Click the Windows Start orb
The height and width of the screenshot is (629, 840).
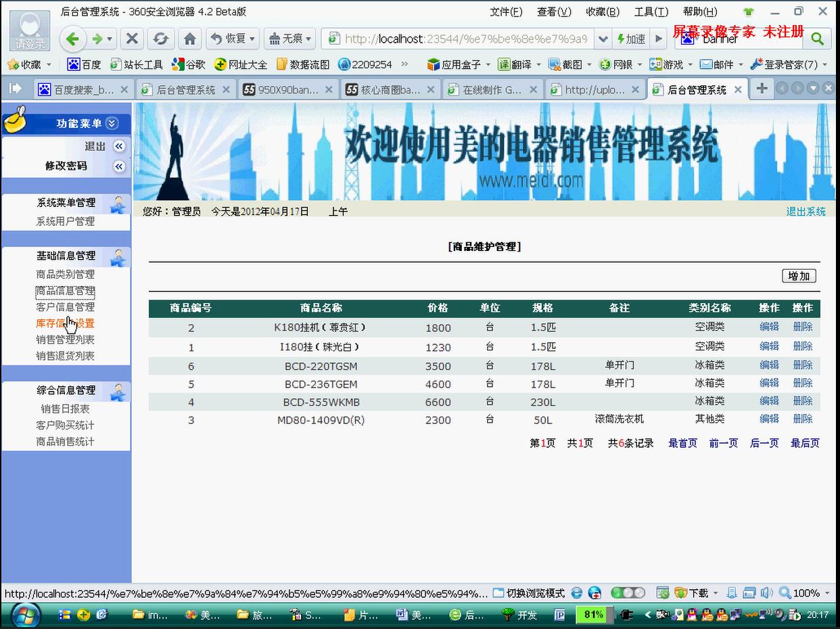point(26,615)
